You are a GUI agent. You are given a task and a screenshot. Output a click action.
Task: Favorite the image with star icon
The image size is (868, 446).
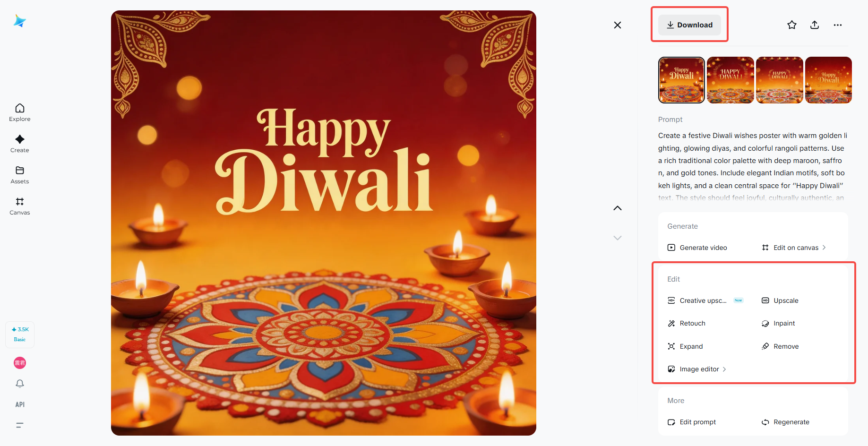tap(792, 25)
